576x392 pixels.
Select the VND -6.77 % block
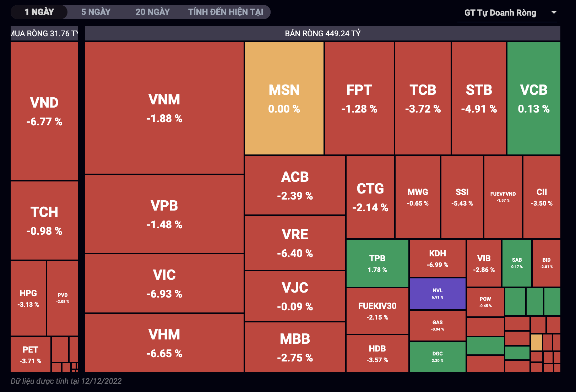(x=44, y=111)
